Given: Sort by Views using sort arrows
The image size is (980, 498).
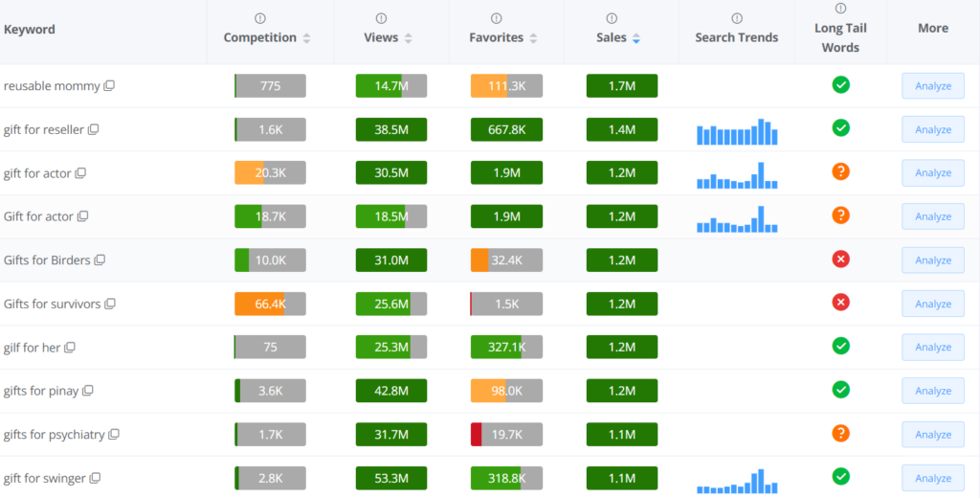Looking at the screenshot, I should 408,38.
